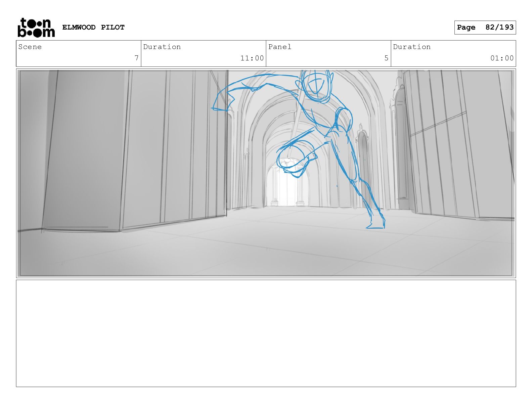Click the Page 82/193 indicator box
This screenshot has width=532, height=411.
[485, 28]
